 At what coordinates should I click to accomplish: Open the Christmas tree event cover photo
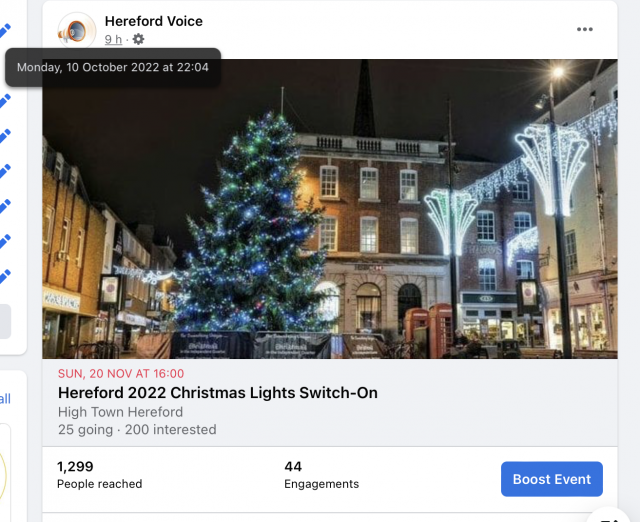click(329, 208)
